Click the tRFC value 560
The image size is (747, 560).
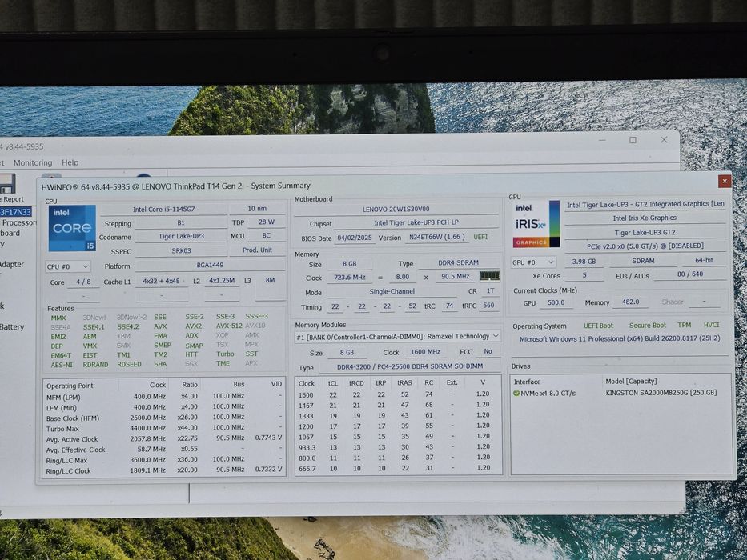click(488, 306)
